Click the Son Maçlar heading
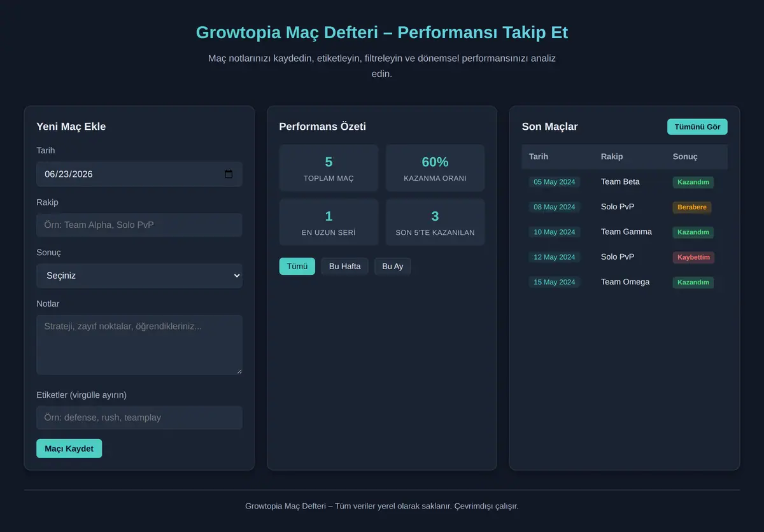Image resolution: width=764 pixels, height=532 pixels. point(550,127)
